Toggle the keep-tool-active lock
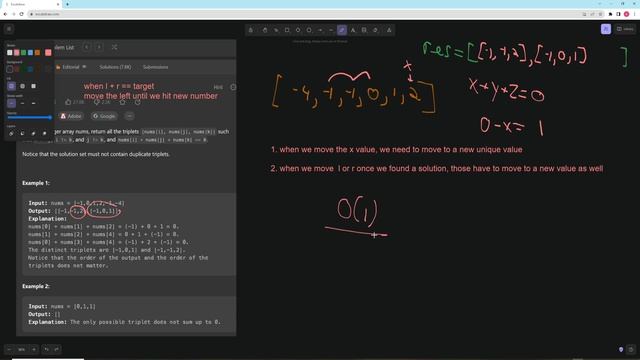 (x=251, y=30)
